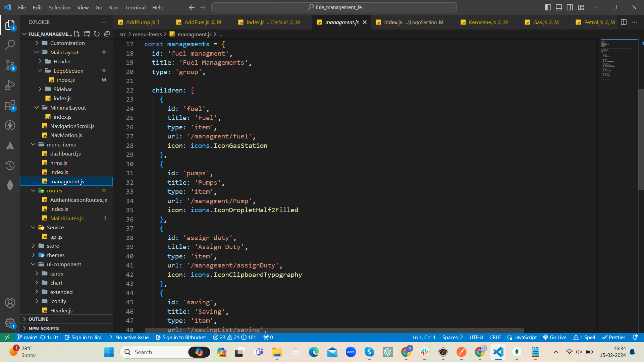The width and height of the screenshot is (644, 362).
Task: Expand the OUTLINE section
Action: pyautogui.click(x=38, y=319)
